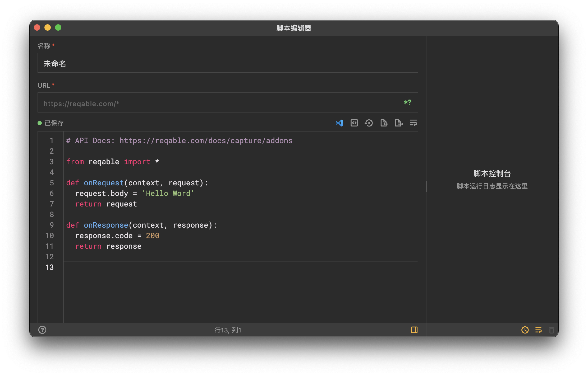Click line number 13 in gutter

point(49,267)
